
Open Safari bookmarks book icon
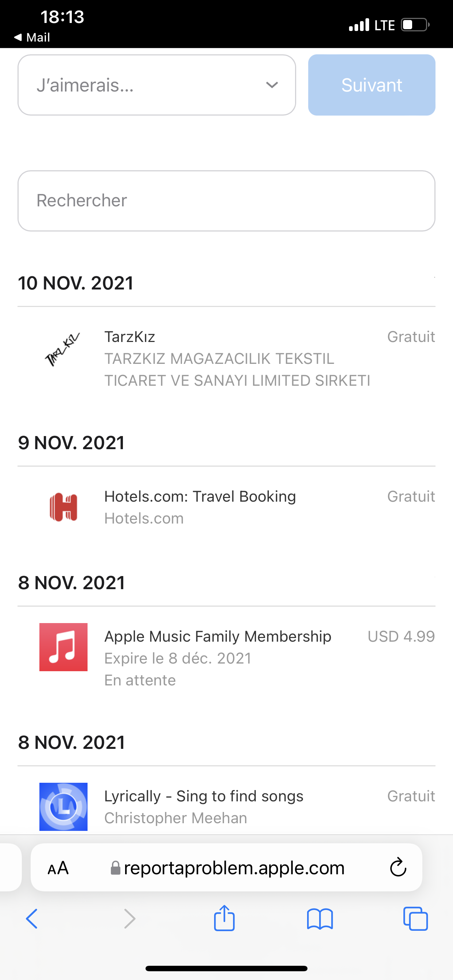pos(320,919)
